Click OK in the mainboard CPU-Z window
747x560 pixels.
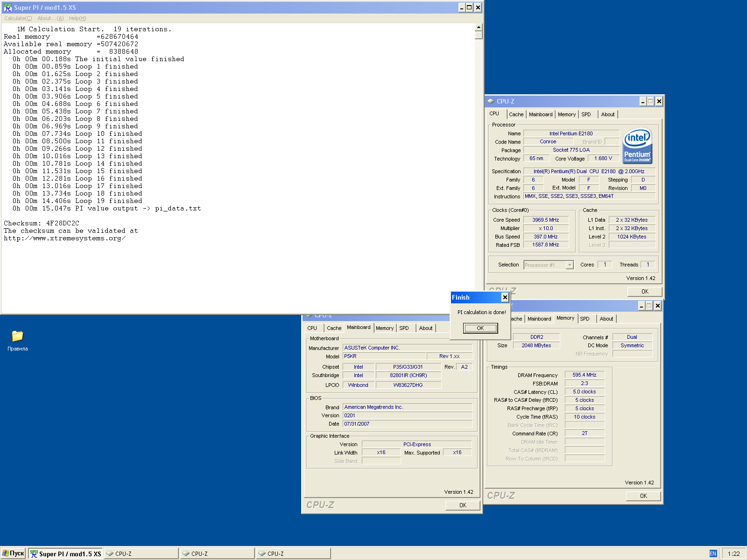pos(463,505)
